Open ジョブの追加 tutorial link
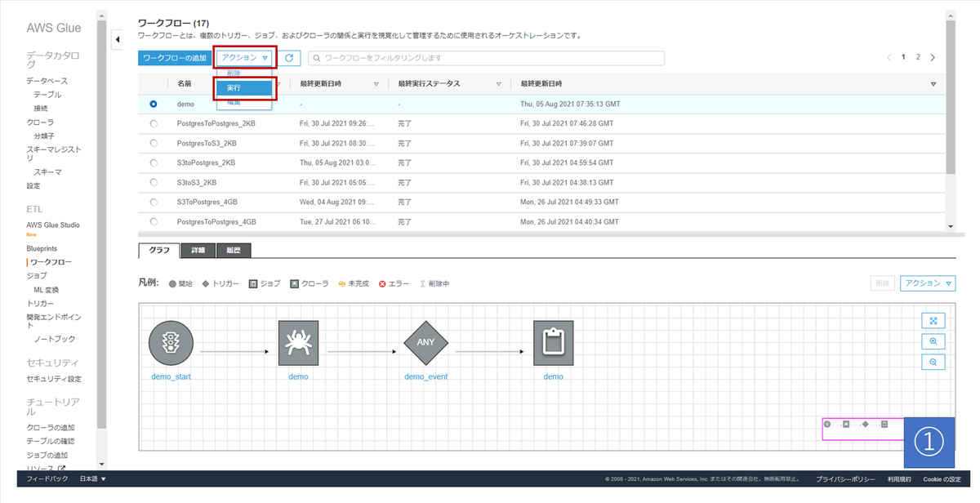 pos(47,455)
